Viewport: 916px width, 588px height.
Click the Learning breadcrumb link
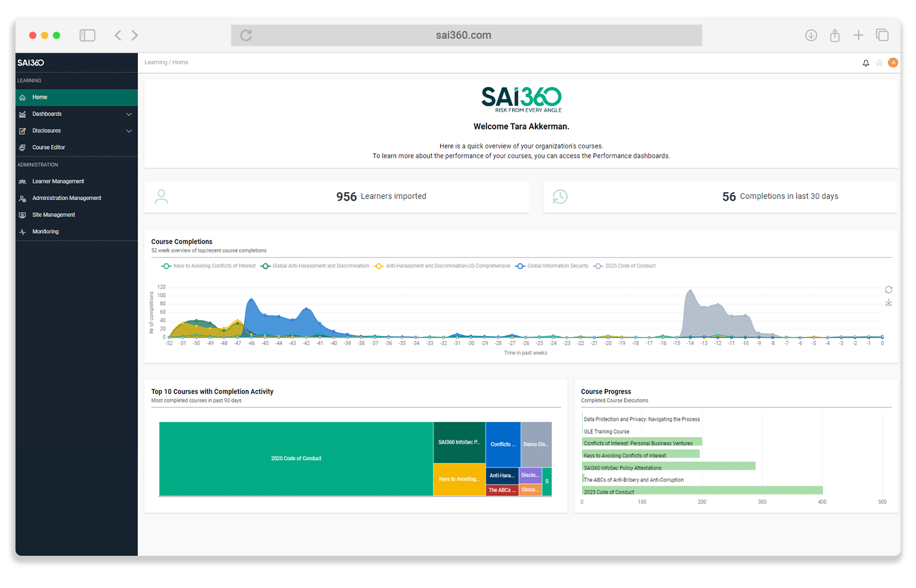[156, 62]
